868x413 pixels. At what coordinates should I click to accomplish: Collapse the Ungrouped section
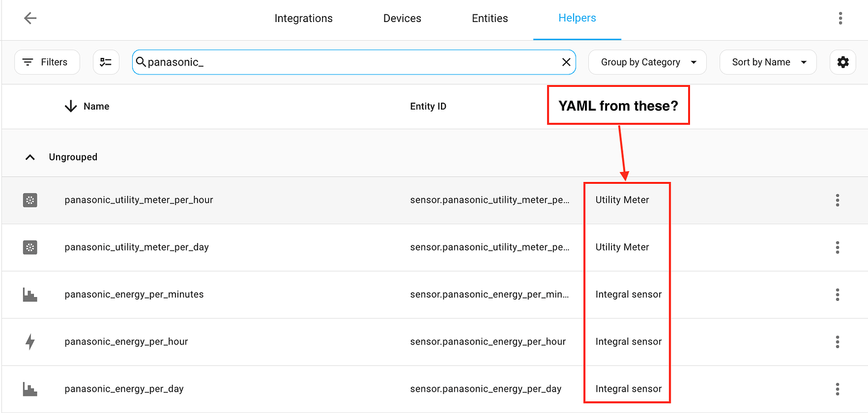coord(30,157)
